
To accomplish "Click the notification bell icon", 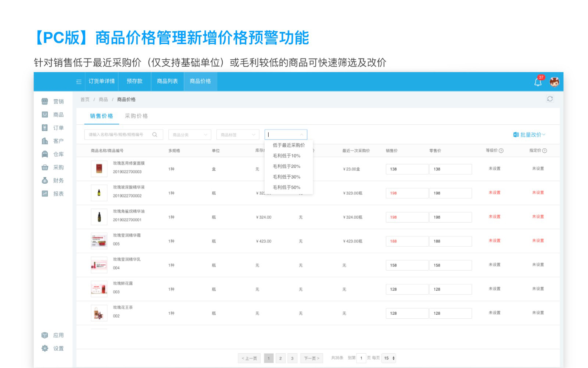I will pos(538,82).
